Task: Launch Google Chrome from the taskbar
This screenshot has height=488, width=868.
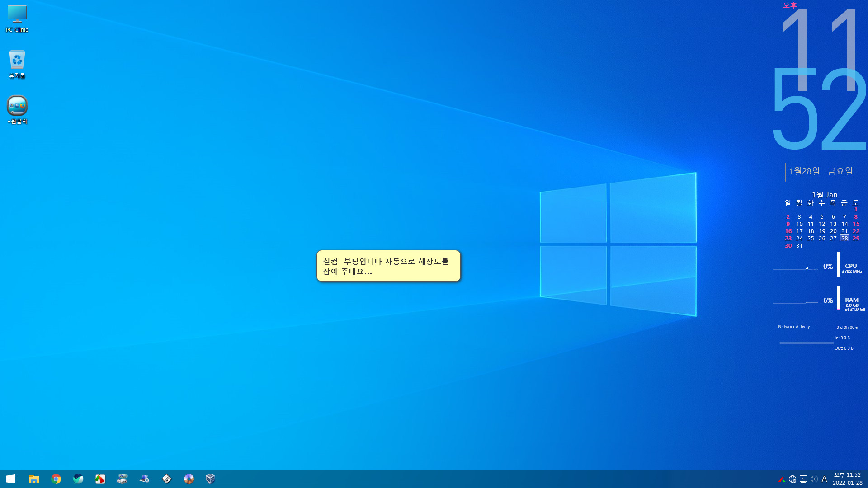Action: click(x=56, y=479)
